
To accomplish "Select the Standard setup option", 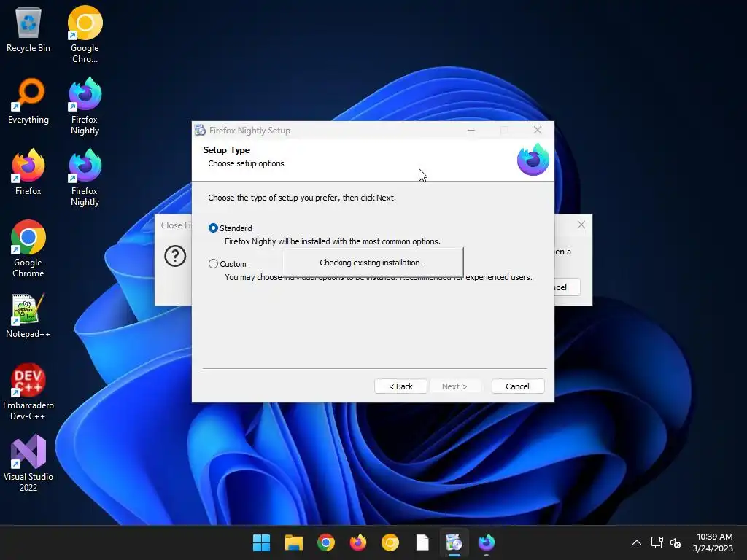I will coord(214,228).
